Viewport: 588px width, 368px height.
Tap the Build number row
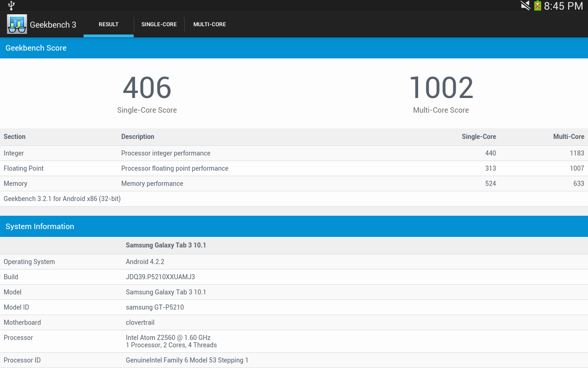[294, 277]
